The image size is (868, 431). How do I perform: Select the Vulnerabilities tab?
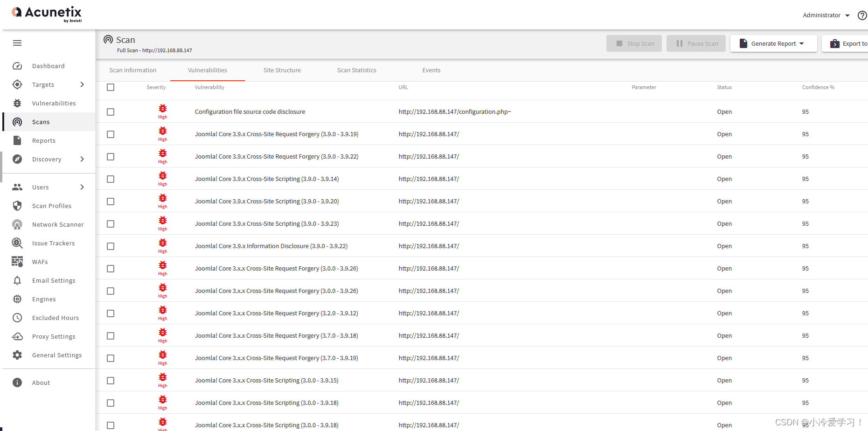click(x=208, y=70)
